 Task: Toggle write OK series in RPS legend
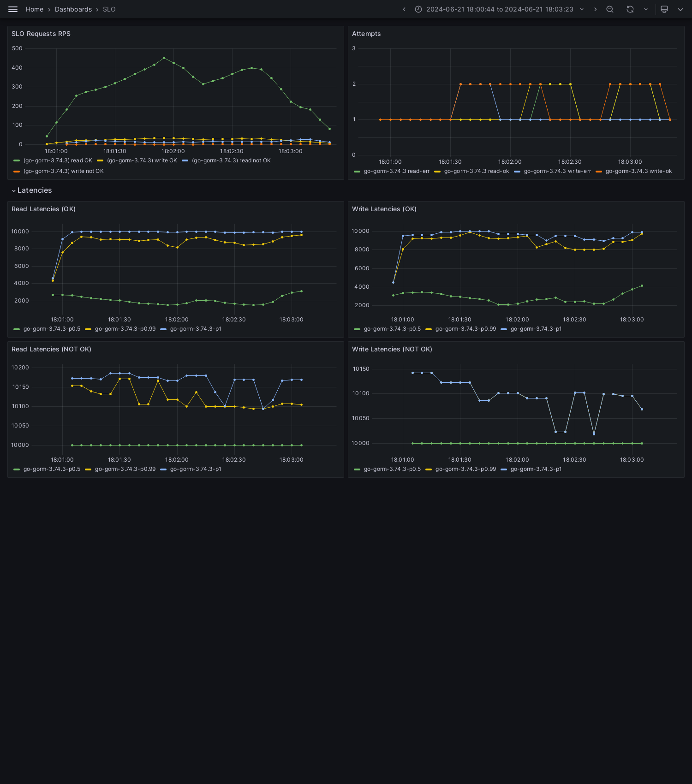[x=142, y=160]
